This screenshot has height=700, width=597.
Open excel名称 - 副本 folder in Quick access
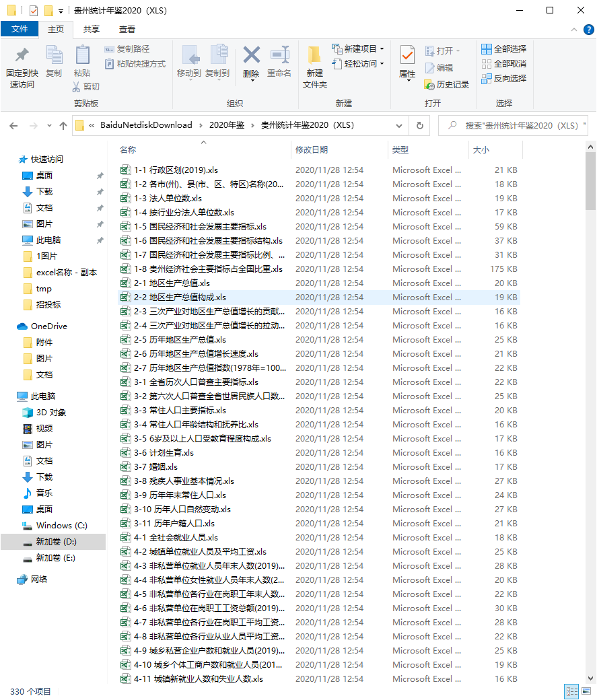(60, 273)
